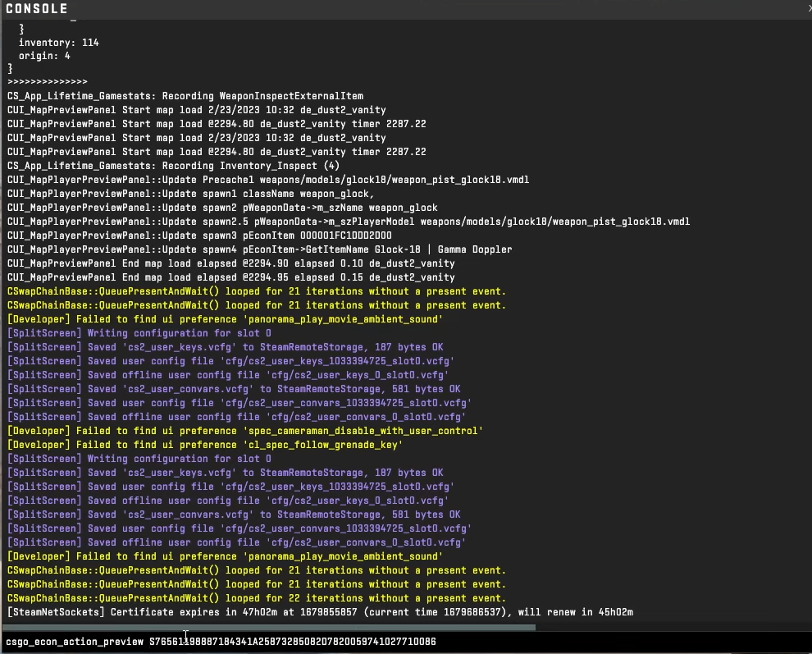Click the 'looped for 22 iterations' warning line
This screenshot has width=812, height=654.
[x=257, y=598]
